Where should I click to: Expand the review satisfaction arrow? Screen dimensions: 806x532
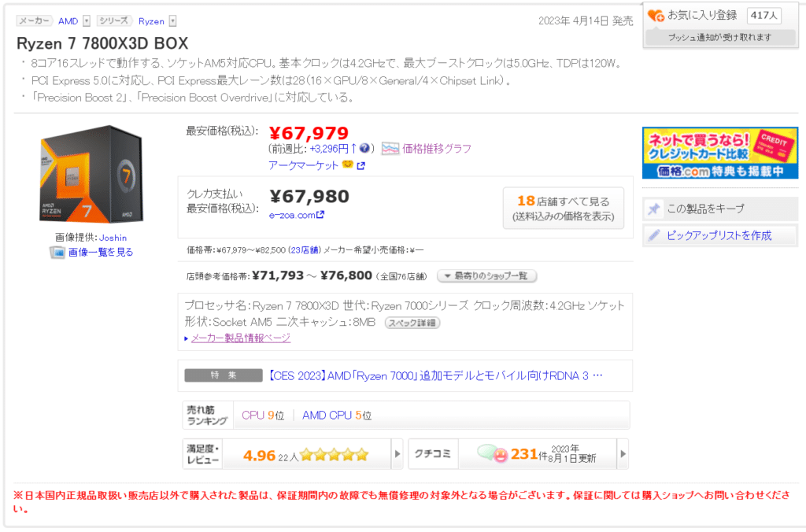click(x=397, y=454)
